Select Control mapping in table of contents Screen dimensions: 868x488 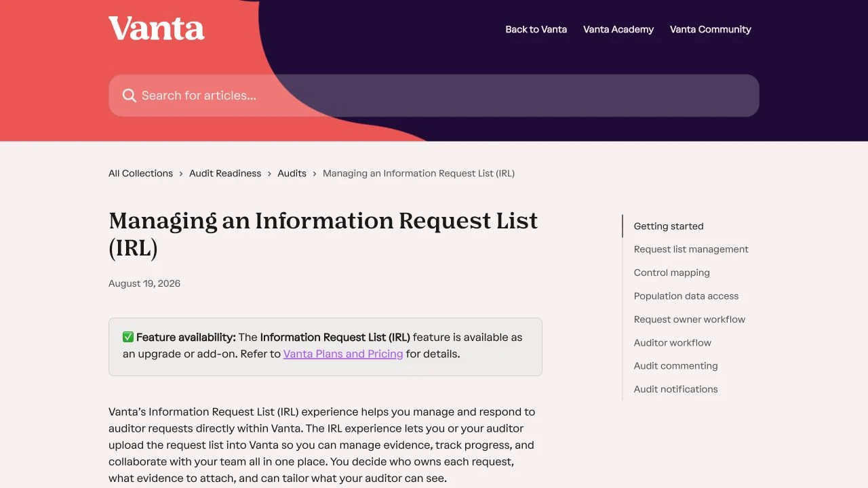tap(672, 272)
